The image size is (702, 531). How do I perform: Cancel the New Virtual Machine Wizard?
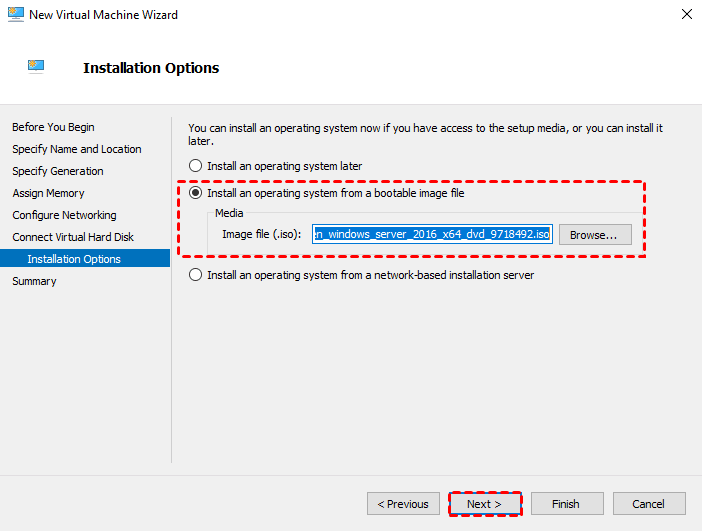tap(649, 504)
